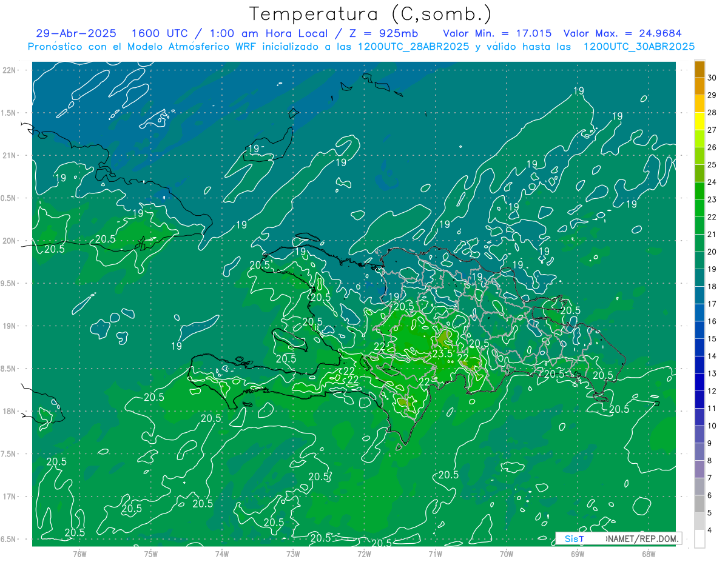The width and height of the screenshot is (728, 562).
Task: Click the 'SisT' logo text
Action: click(574, 538)
